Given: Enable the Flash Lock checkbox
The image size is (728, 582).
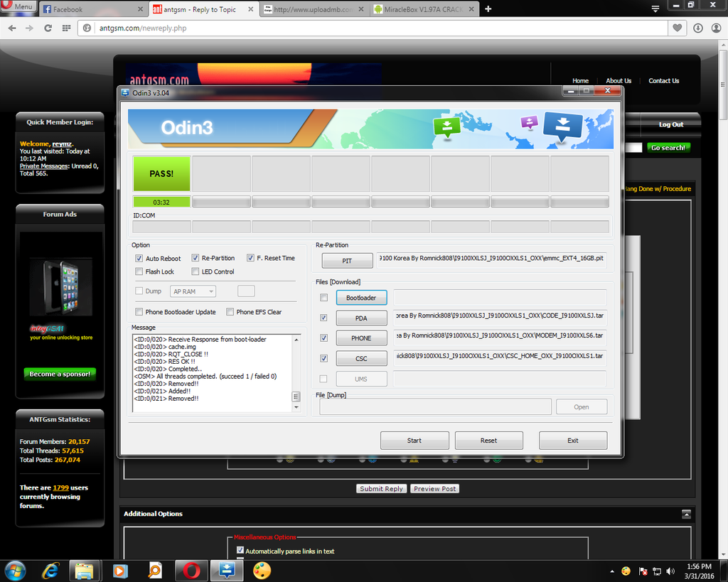Looking at the screenshot, I should (139, 271).
